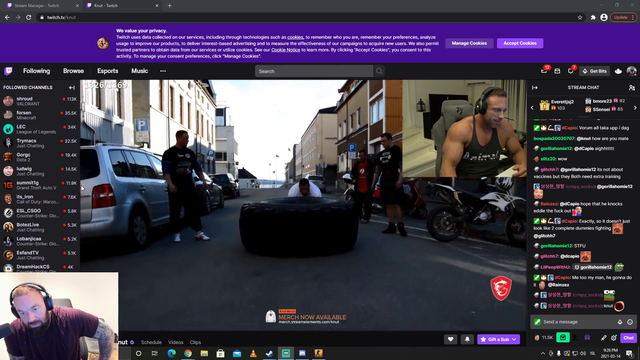Collapse the stream chat panel
Image resolution: width=640 pixels, height=360 pixels.
535,88
